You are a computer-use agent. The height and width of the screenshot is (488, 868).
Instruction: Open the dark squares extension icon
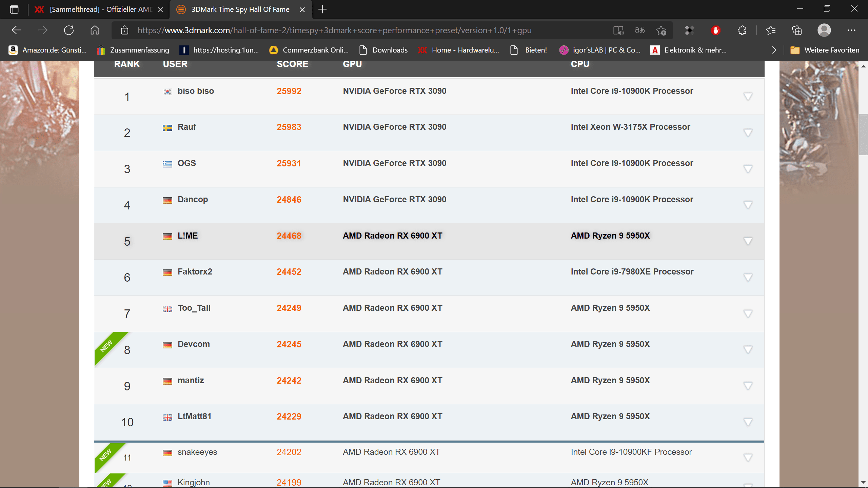689,30
